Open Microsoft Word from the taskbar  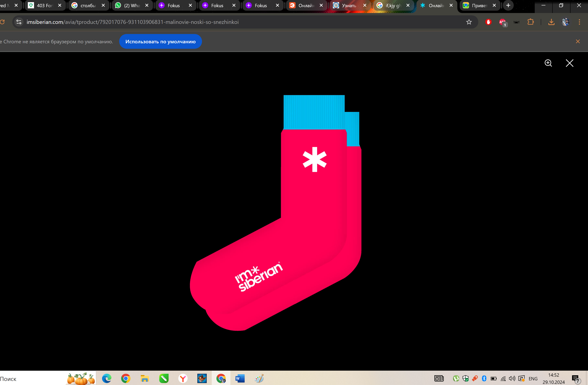[x=240, y=378]
